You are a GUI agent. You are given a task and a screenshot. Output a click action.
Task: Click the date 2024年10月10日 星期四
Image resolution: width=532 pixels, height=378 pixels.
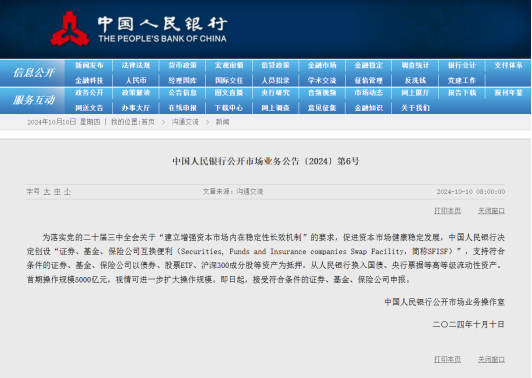(64, 122)
